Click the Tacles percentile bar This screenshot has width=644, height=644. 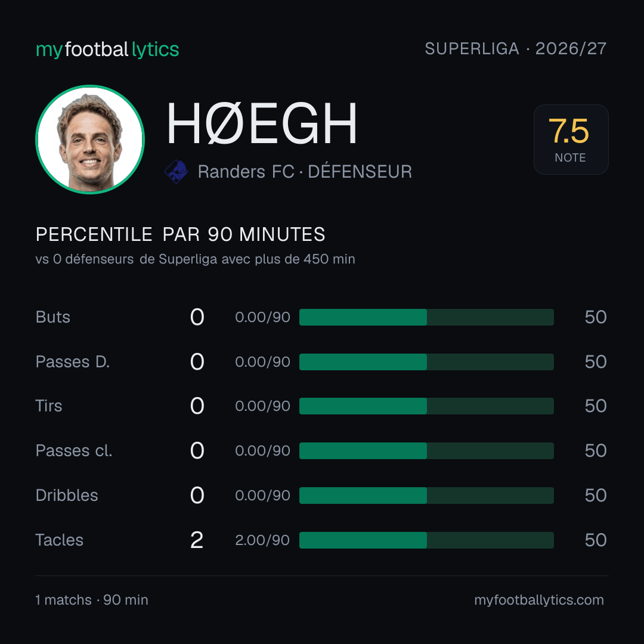(426, 540)
